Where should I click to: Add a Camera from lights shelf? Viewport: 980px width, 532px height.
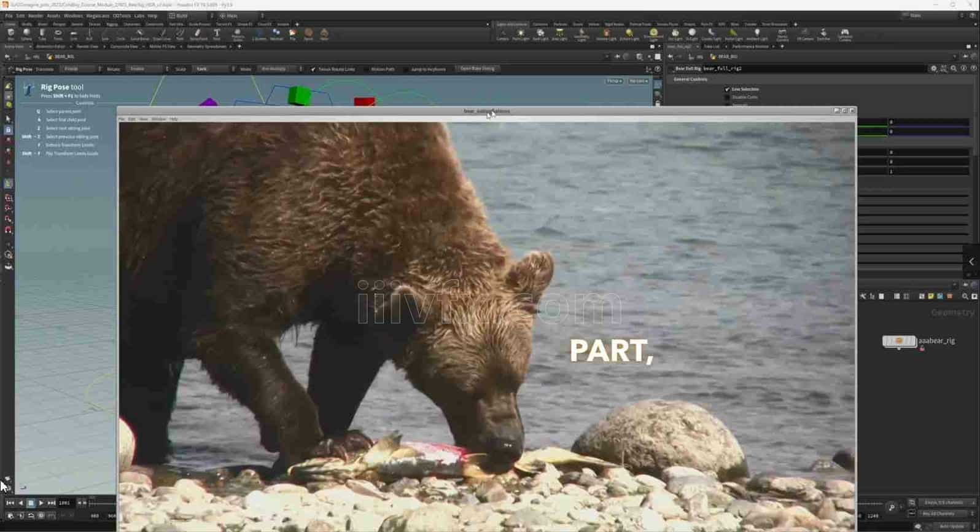502,34
